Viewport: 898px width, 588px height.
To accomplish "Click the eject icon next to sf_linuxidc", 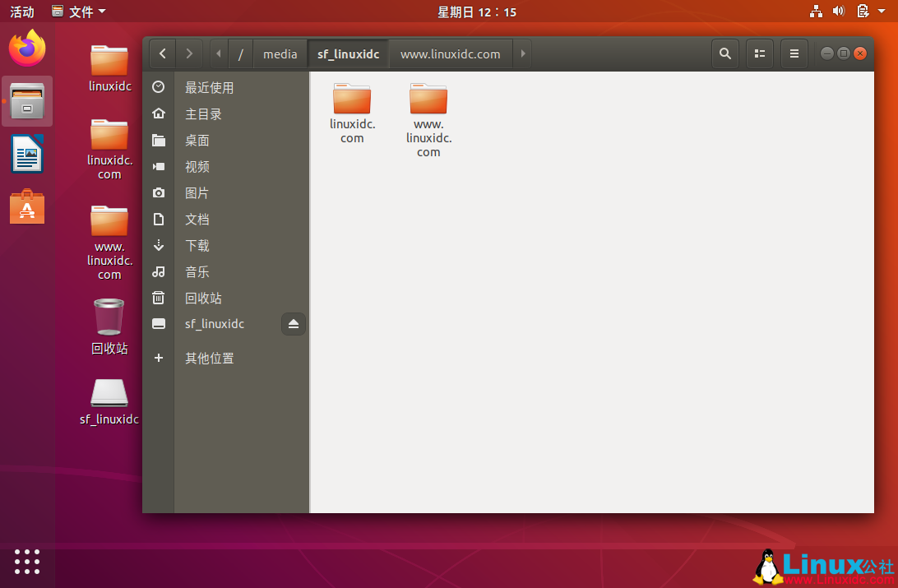I will (294, 323).
